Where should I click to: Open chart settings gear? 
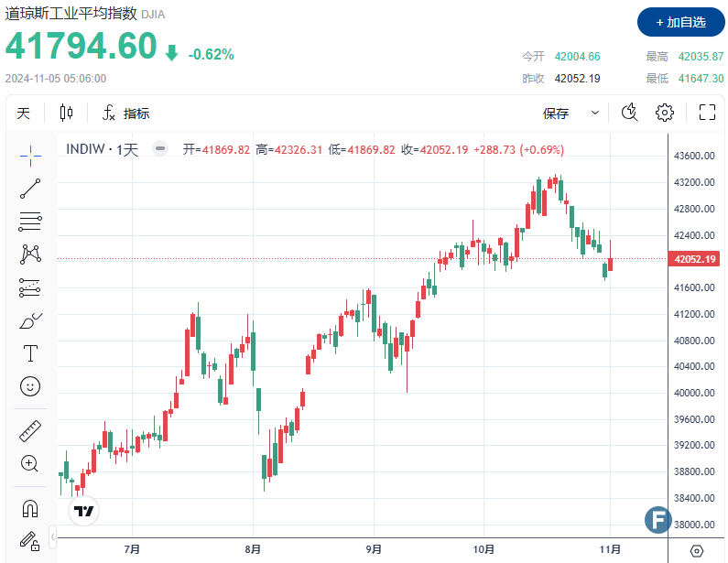(x=665, y=113)
